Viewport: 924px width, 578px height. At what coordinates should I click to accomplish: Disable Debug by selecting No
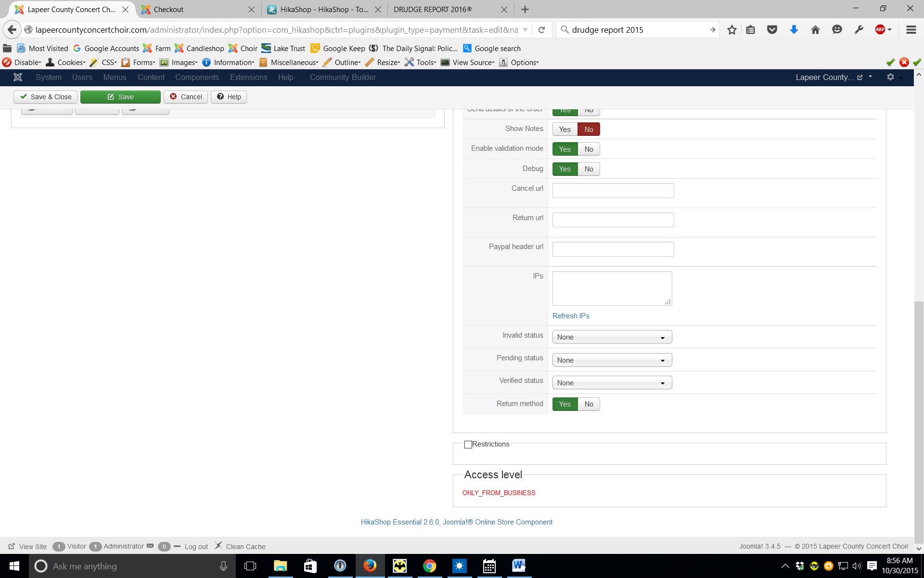589,169
